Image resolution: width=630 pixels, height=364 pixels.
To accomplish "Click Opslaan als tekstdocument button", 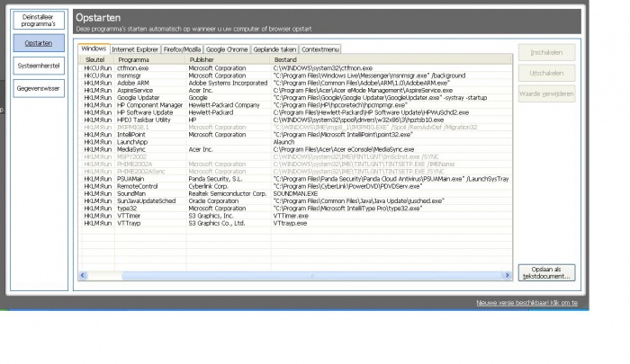I will (545, 272).
